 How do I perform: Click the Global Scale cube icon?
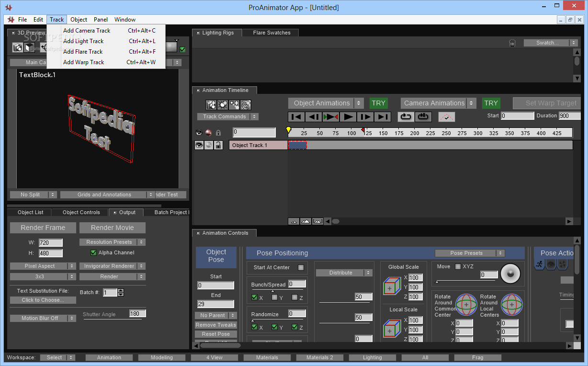(x=392, y=286)
